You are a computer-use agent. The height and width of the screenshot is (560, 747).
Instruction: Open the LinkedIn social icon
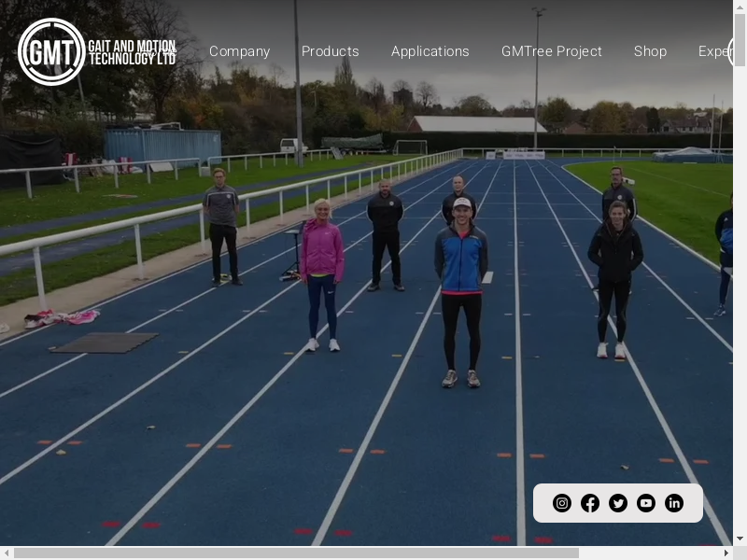click(674, 503)
